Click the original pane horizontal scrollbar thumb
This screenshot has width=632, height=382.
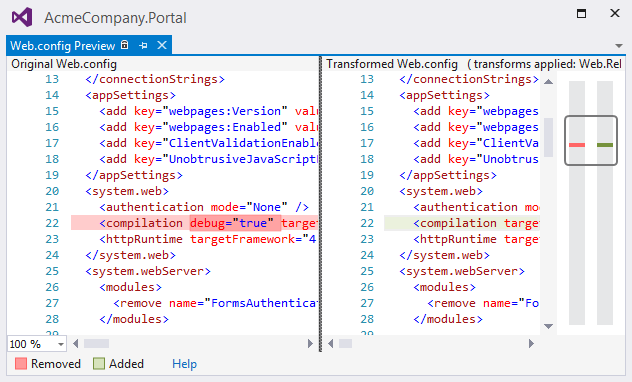96,344
